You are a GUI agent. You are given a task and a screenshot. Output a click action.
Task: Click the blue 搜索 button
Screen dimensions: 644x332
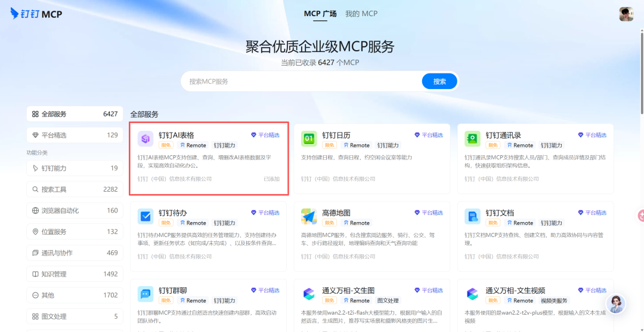pos(439,81)
